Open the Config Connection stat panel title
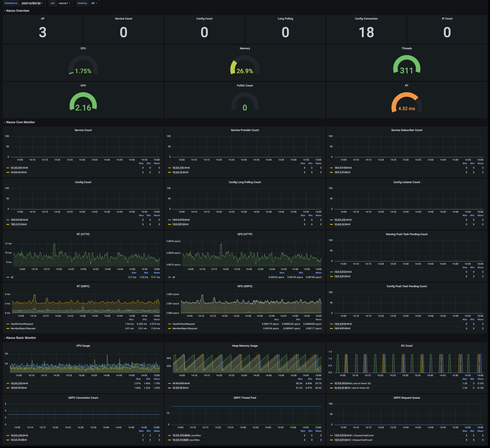Image resolution: width=490 pixels, height=448 pixels. point(366,19)
